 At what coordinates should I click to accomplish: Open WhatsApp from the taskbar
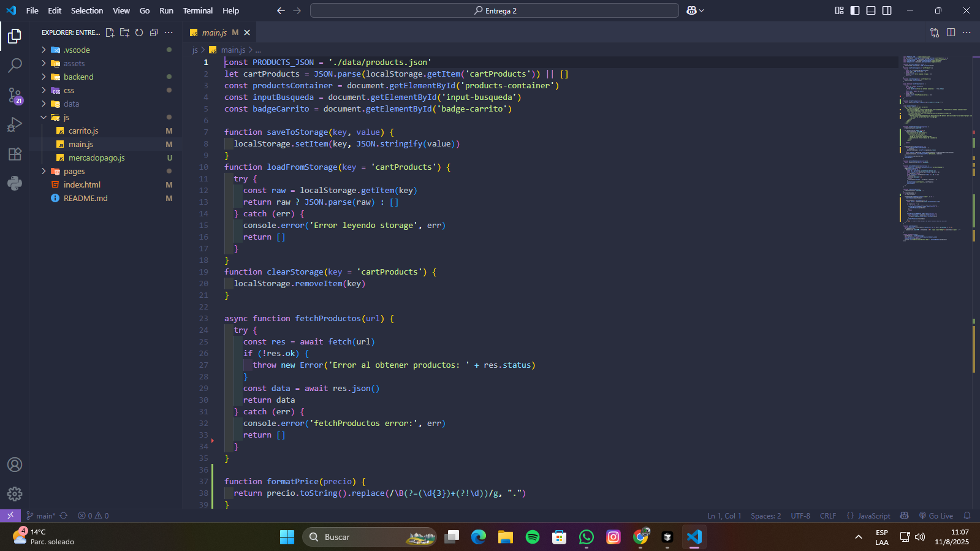[x=587, y=537]
